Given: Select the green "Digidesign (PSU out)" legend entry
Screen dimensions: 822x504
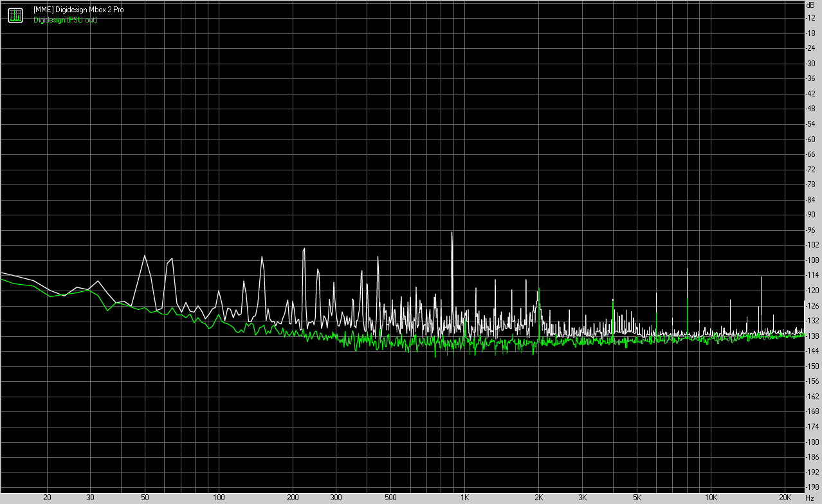Looking at the screenshot, I should click(65, 20).
